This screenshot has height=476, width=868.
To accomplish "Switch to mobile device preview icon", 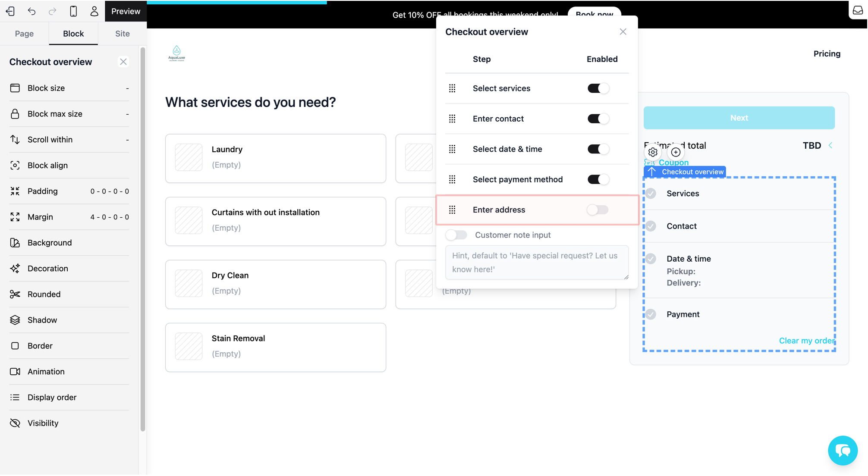I will click(x=73, y=11).
